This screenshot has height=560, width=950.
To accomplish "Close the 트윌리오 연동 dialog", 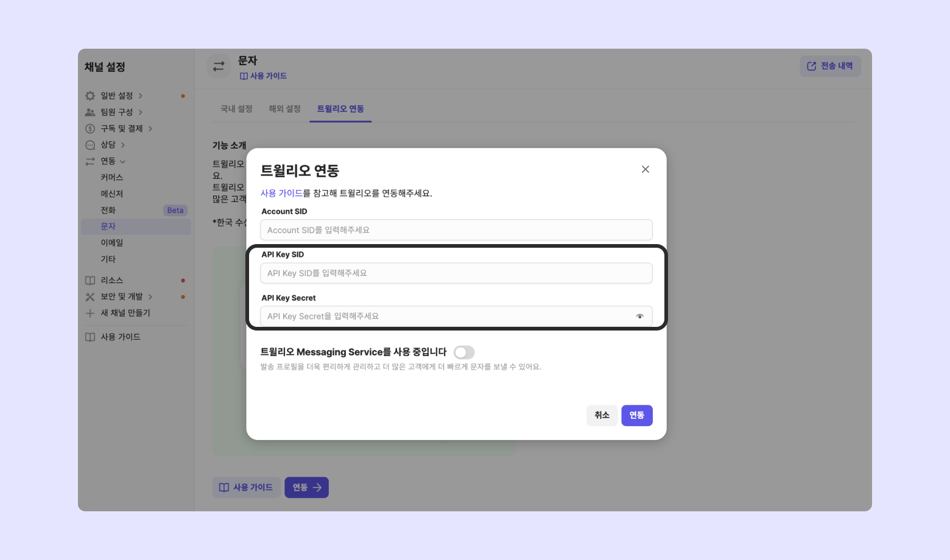I will (646, 169).
